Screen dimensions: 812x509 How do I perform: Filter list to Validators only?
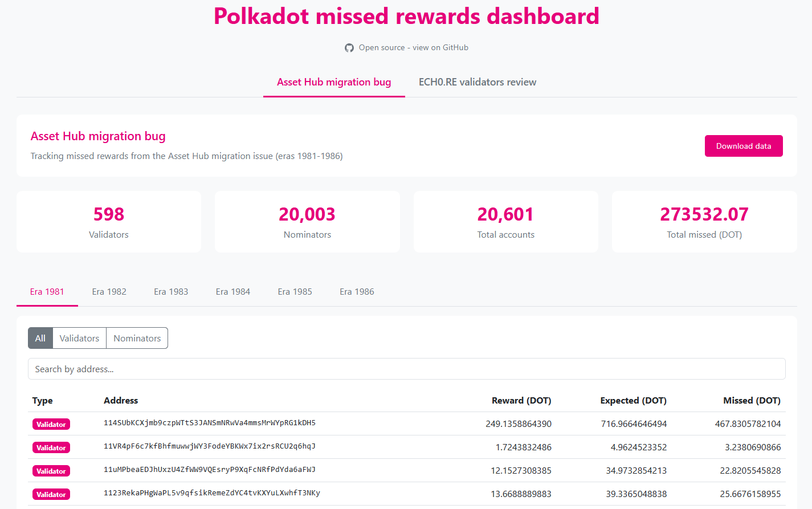(x=79, y=338)
